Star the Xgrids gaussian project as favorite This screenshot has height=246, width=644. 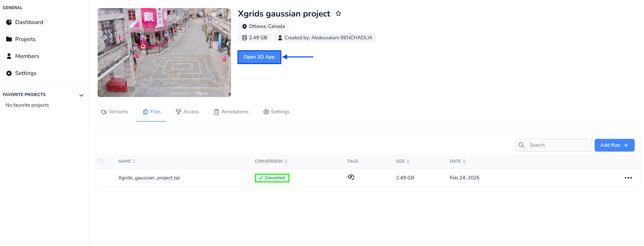(x=338, y=14)
